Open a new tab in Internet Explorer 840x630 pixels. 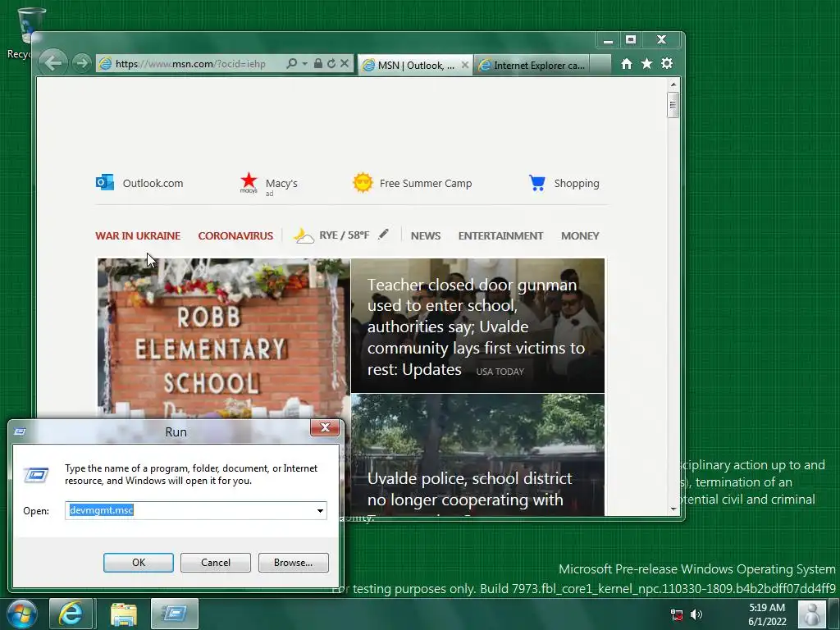[600, 65]
